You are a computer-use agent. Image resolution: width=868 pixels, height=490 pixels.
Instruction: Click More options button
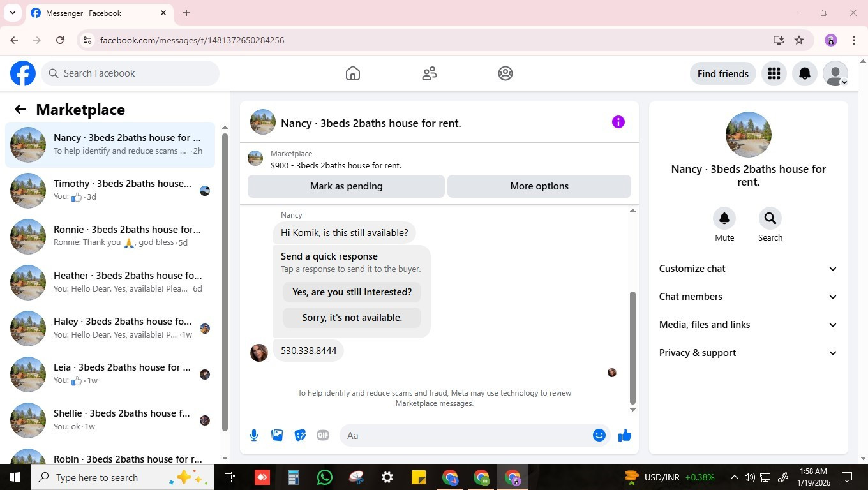point(539,186)
